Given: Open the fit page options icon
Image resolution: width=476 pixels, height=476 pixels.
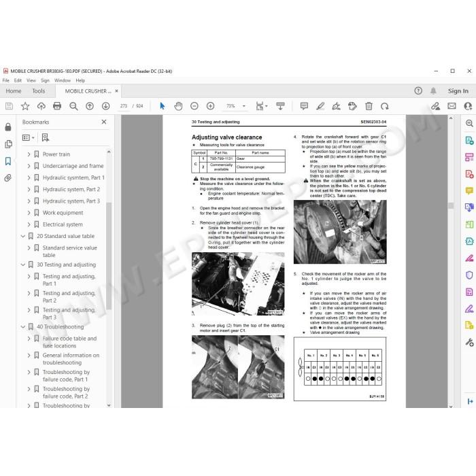Looking at the screenshot, I should (260, 106).
